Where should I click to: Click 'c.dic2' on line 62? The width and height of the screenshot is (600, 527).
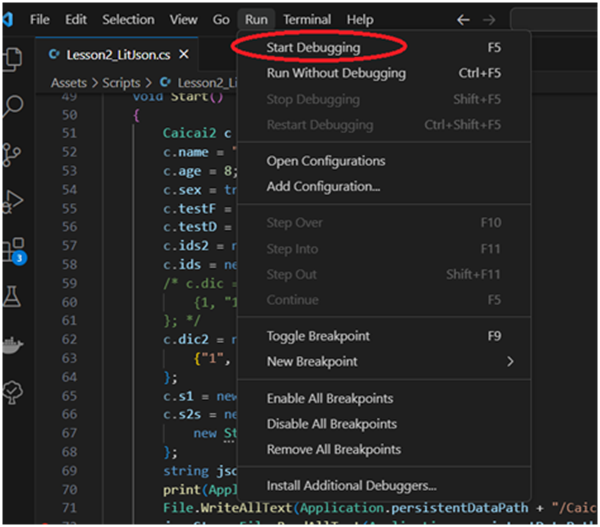coord(186,339)
